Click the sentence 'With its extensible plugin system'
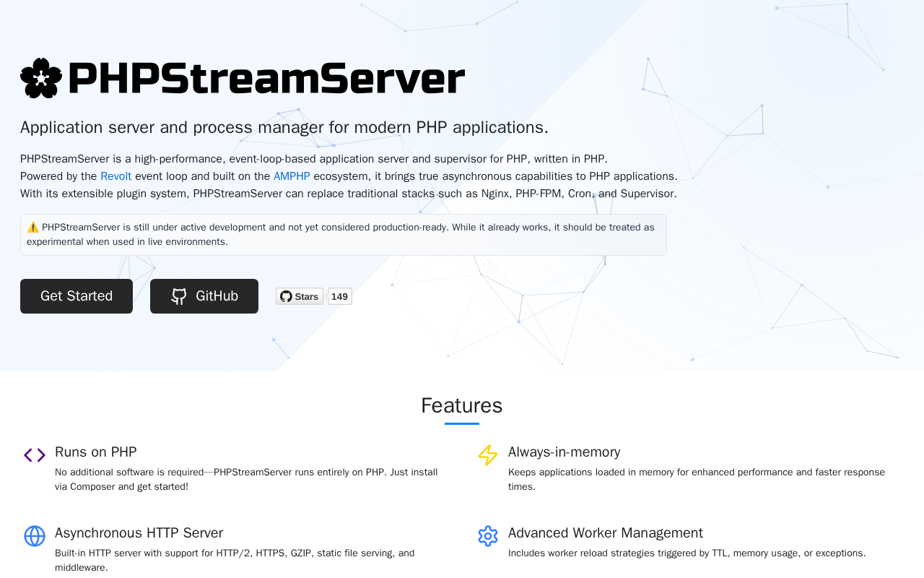924x578 pixels. pos(349,194)
